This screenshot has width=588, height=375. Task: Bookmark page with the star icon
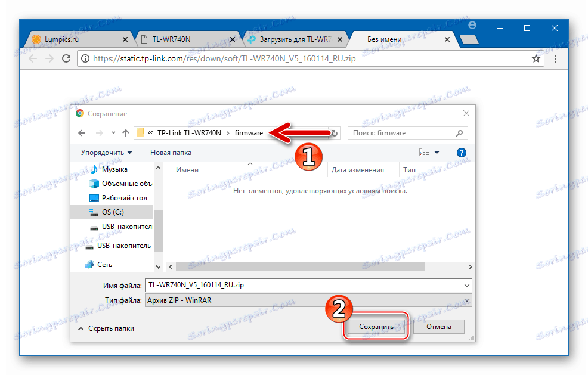click(536, 58)
